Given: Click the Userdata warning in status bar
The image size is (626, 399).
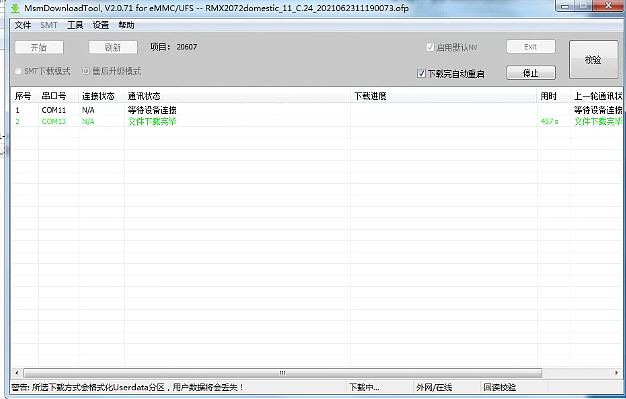Looking at the screenshot, I should [127, 387].
